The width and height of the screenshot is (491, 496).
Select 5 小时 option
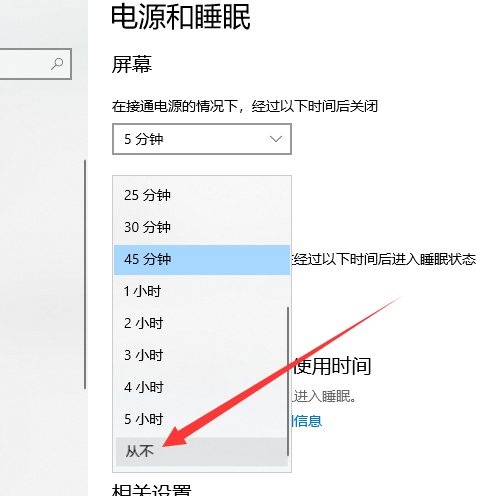[202, 419]
